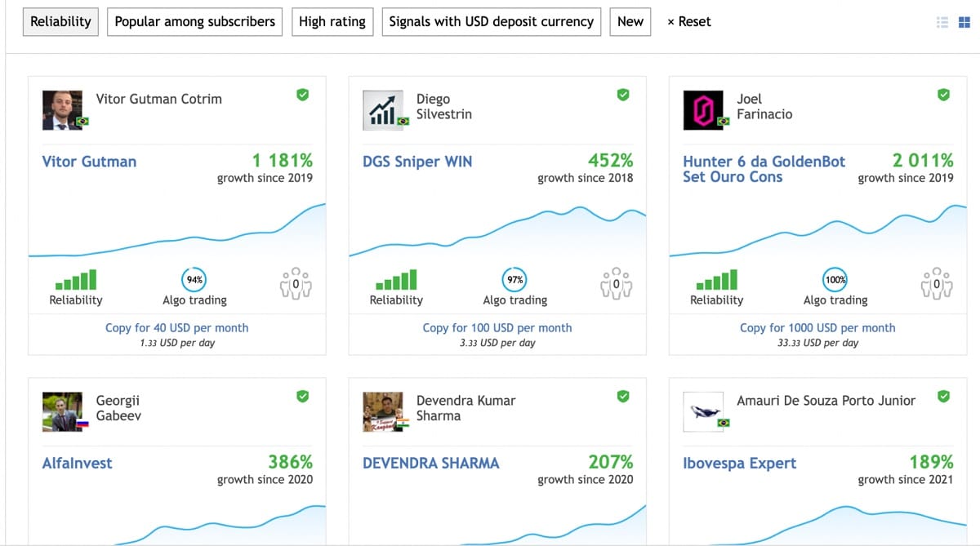Click subscribers icon on DGS Sniper WIN card
980x546 pixels.
point(616,283)
